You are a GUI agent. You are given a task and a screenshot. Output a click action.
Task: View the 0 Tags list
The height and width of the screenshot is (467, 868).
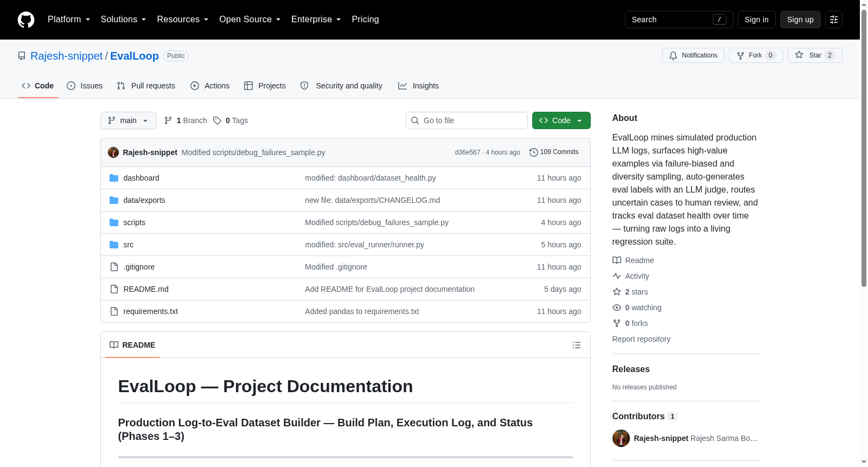coord(231,120)
